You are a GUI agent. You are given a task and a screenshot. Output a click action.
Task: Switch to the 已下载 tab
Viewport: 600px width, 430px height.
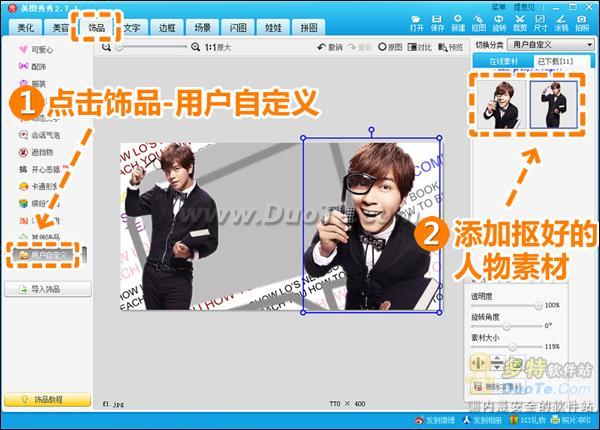coord(556,61)
